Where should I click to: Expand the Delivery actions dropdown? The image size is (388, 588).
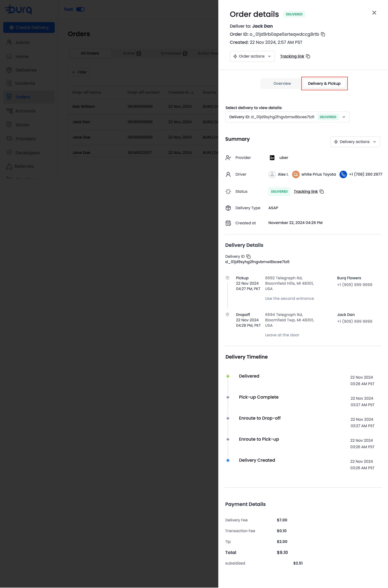click(355, 142)
